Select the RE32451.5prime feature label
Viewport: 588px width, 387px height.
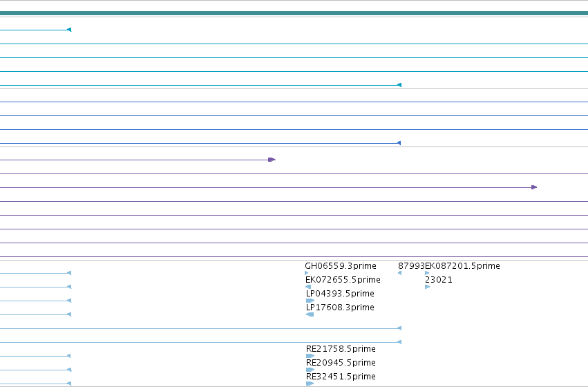click(x=341, y=377)
